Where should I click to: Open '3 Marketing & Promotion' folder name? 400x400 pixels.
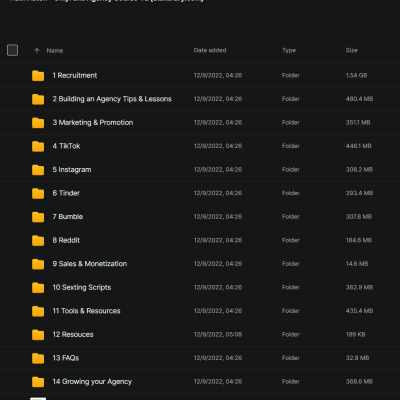click(93, 123)
